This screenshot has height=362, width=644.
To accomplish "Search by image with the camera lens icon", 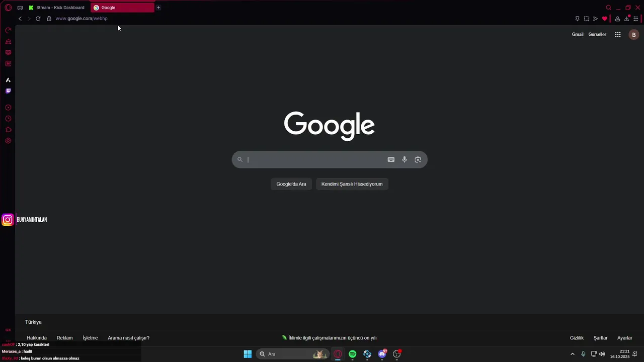I will tap(418, 159).
